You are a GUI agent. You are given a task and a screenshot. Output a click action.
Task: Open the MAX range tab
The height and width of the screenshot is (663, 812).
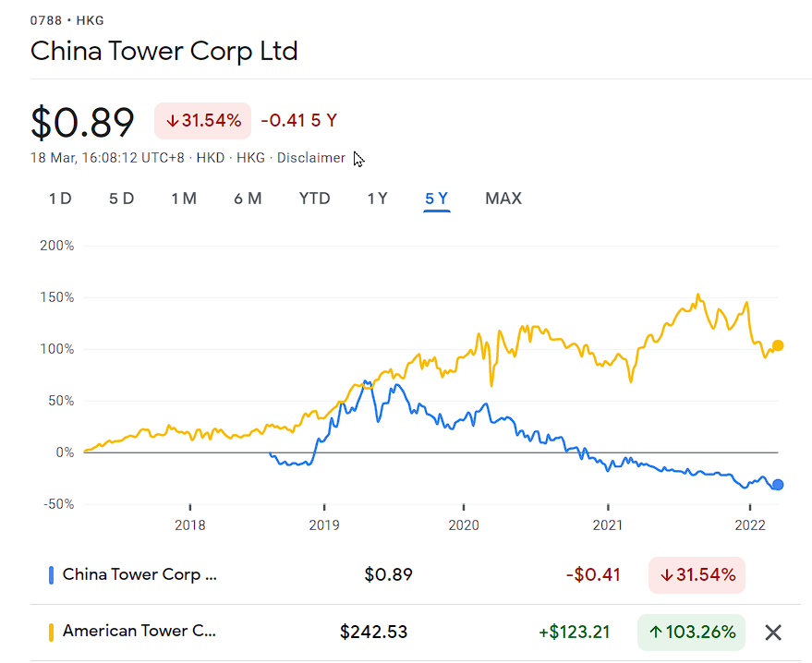pos(503,199)
